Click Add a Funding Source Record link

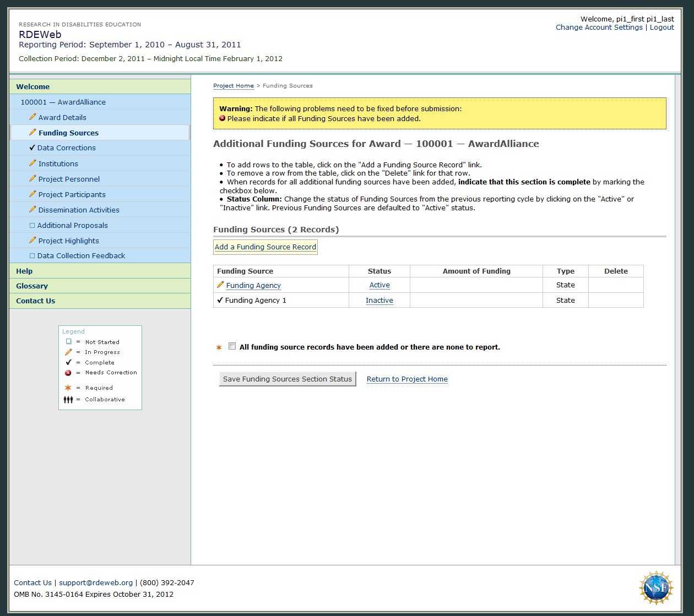click(265, 247)
